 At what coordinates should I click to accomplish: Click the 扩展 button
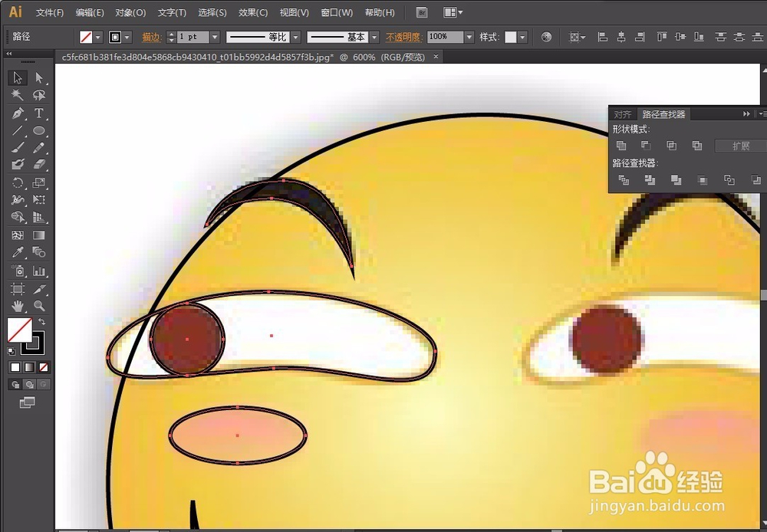point(740,146)
